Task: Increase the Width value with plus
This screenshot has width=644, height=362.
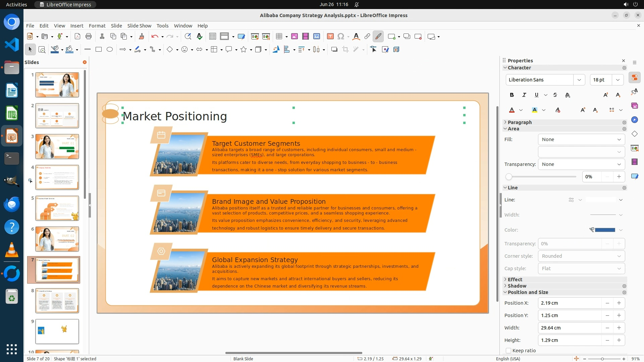Action: point(619,328)
